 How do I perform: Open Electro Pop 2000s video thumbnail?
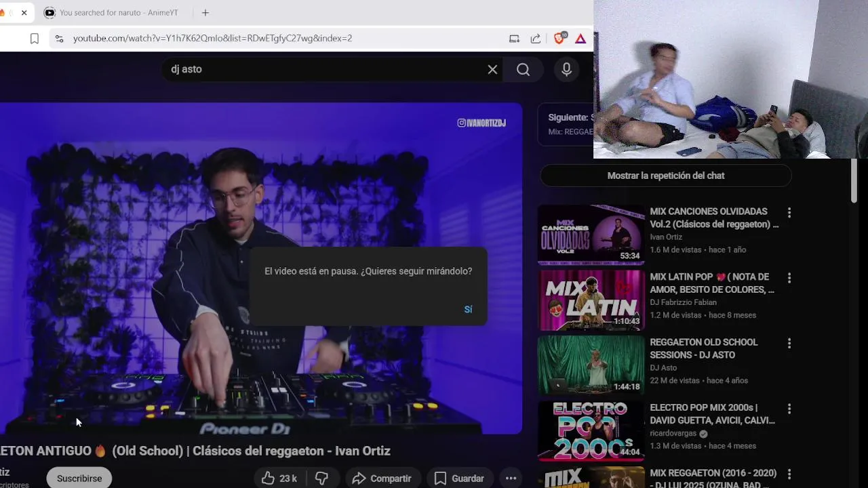click(591, 431)
